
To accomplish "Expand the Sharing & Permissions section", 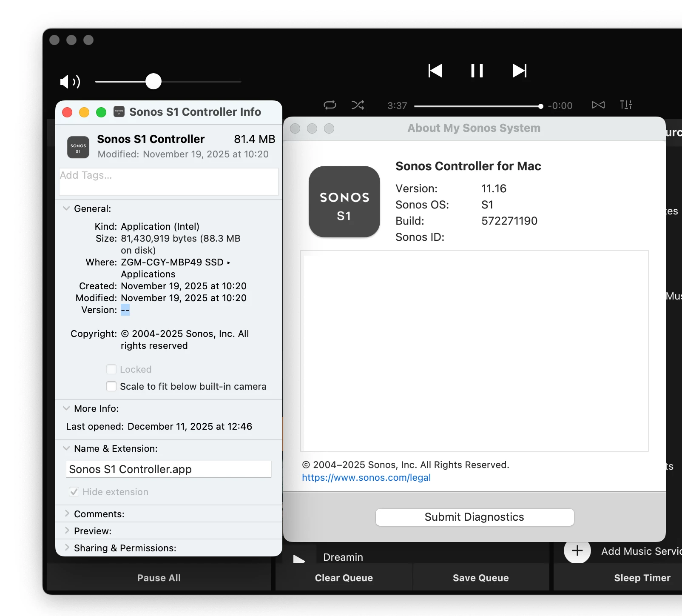I will coord(67,548).
